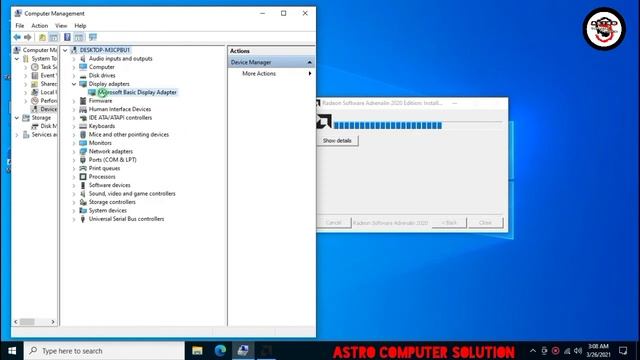Open the Windows Start menu
640x360 pixels.
[x=12, y=351]
